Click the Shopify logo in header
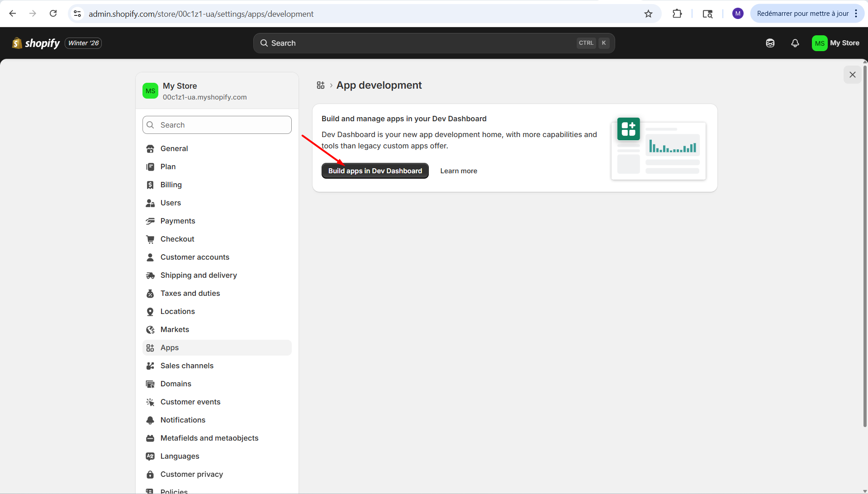868x494 pixels. pyautogui.click(x=36, y=43)
